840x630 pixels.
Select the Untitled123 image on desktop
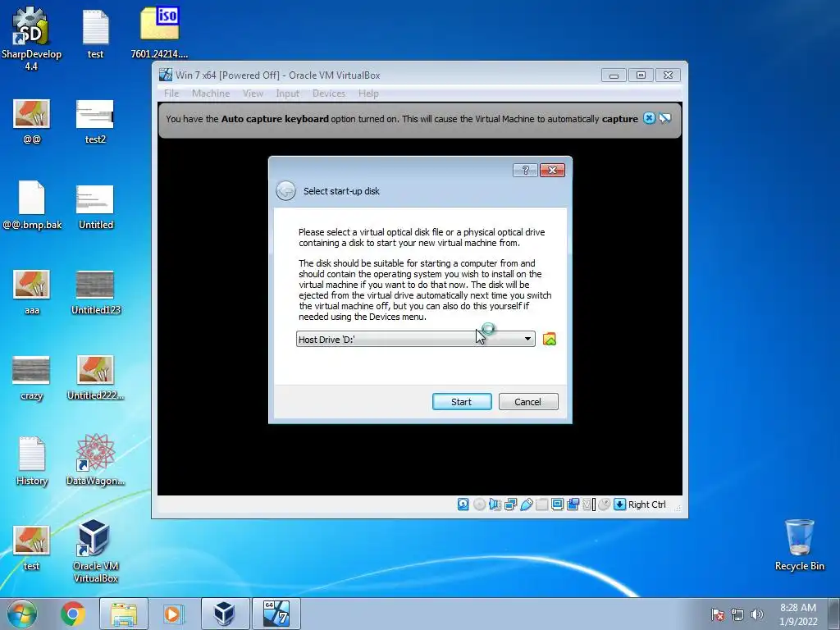pyautogui.click(x=95, y=293)
